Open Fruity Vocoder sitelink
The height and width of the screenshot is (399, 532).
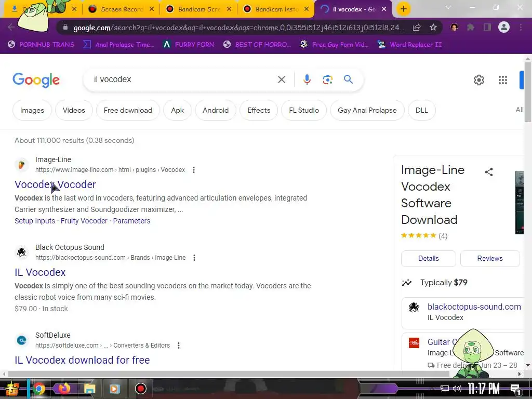click(x=84, y=221)
